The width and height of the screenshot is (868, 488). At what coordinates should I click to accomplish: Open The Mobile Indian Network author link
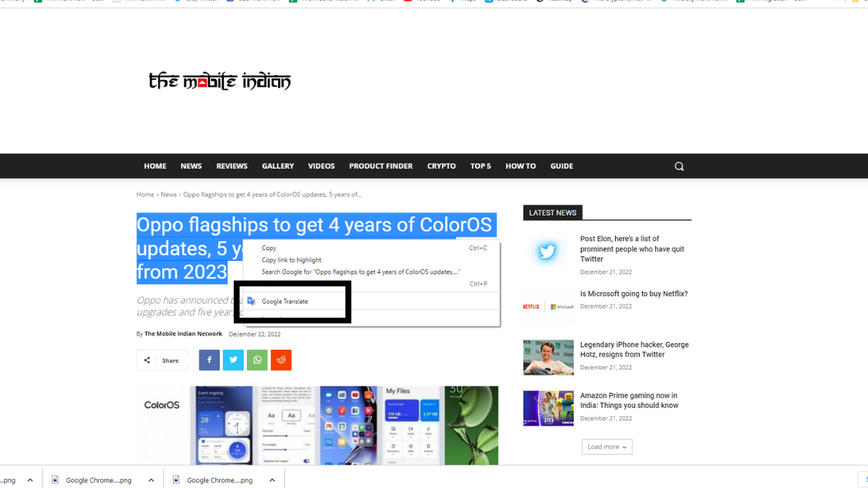(183, 334)
